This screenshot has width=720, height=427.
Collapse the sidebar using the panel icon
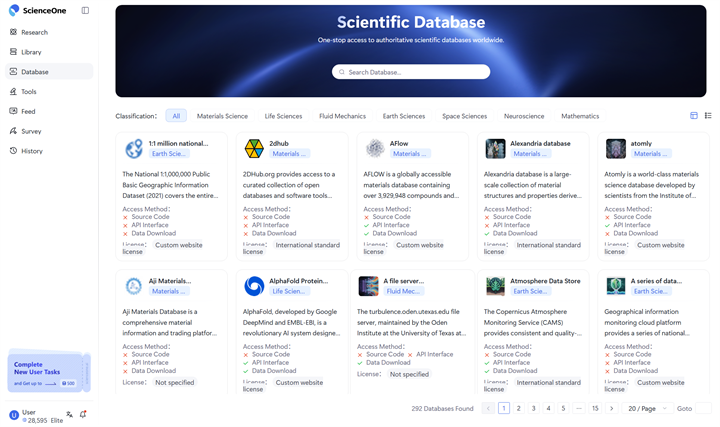(85, 11)
